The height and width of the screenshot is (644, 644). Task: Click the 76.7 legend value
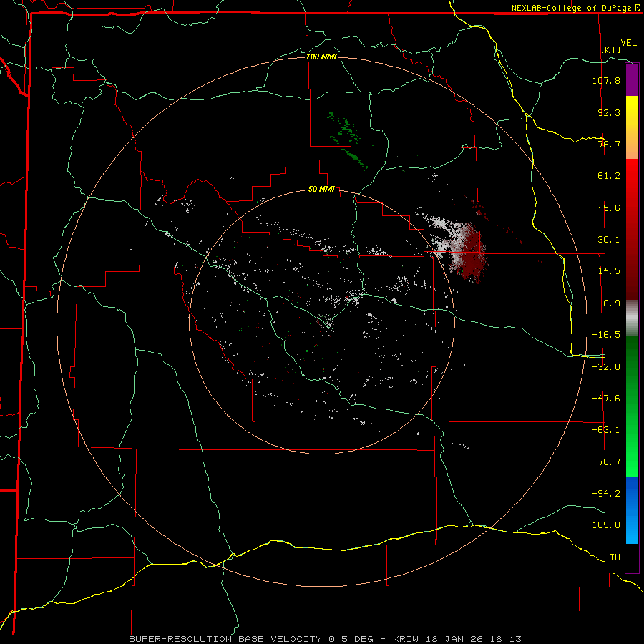point(609,144)
